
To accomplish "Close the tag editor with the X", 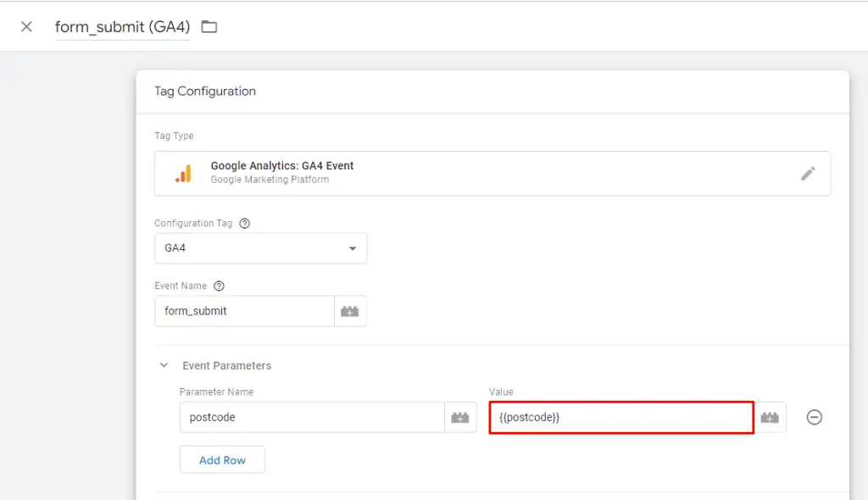I will coord(25,26).
